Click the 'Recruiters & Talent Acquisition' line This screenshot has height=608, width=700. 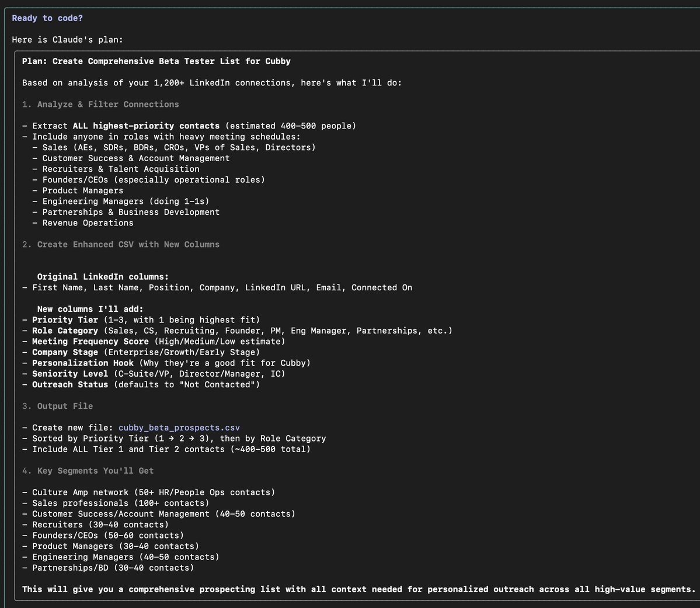click(116, 169)
